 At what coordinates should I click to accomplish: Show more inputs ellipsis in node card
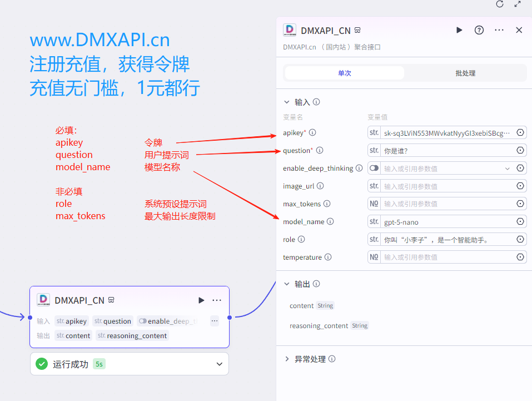(215, 321)
